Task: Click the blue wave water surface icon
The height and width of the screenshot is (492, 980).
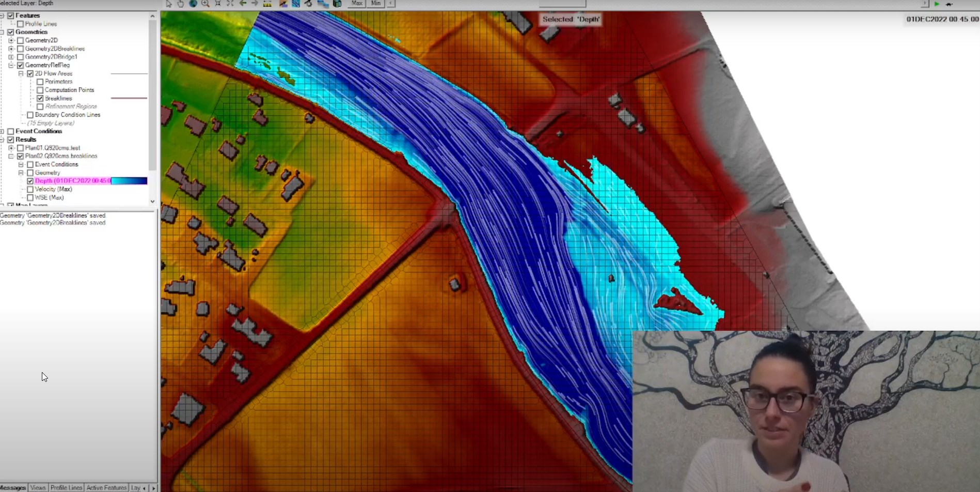Action: pos(323,4)
